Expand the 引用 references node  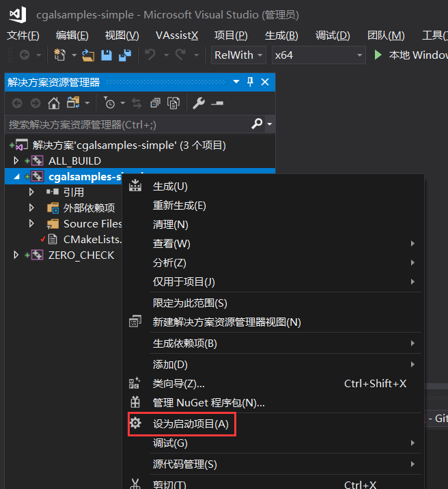coord(31,192)
